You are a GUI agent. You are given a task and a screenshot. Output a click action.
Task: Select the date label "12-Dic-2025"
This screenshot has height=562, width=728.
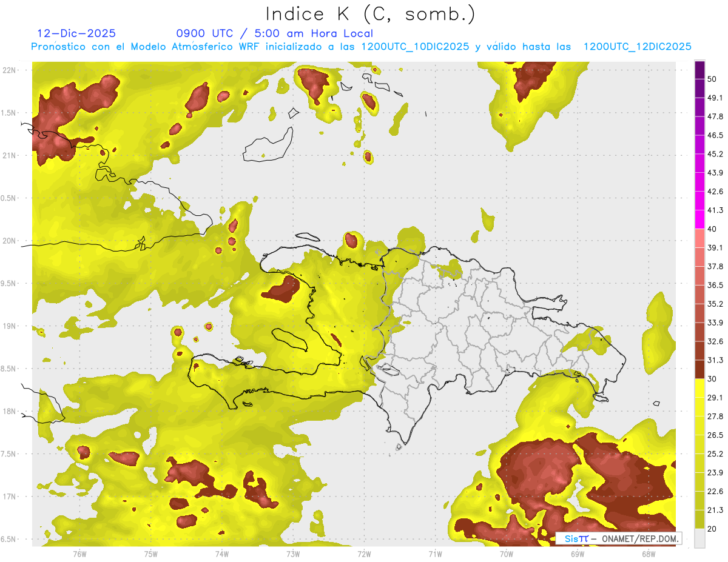click(x=76, y=33)
